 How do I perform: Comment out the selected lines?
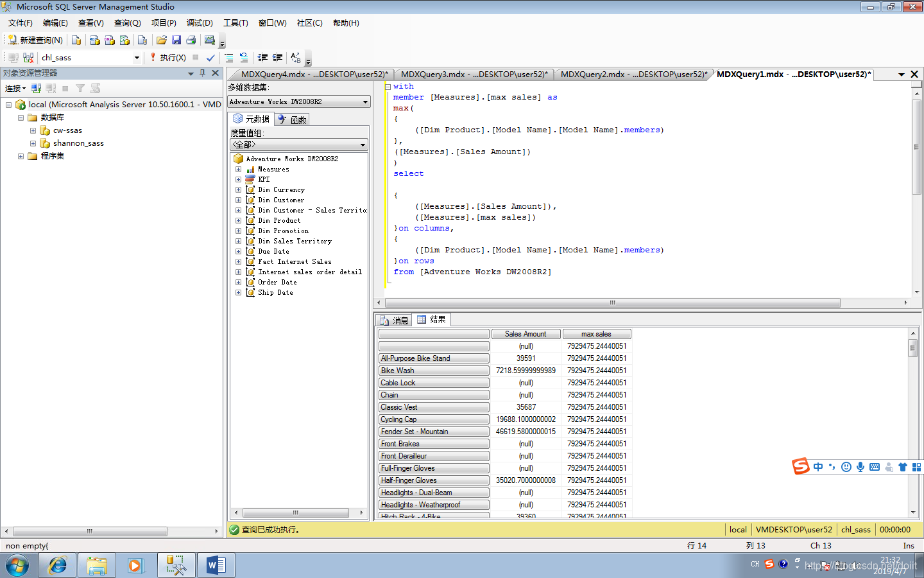coord(229,57)
